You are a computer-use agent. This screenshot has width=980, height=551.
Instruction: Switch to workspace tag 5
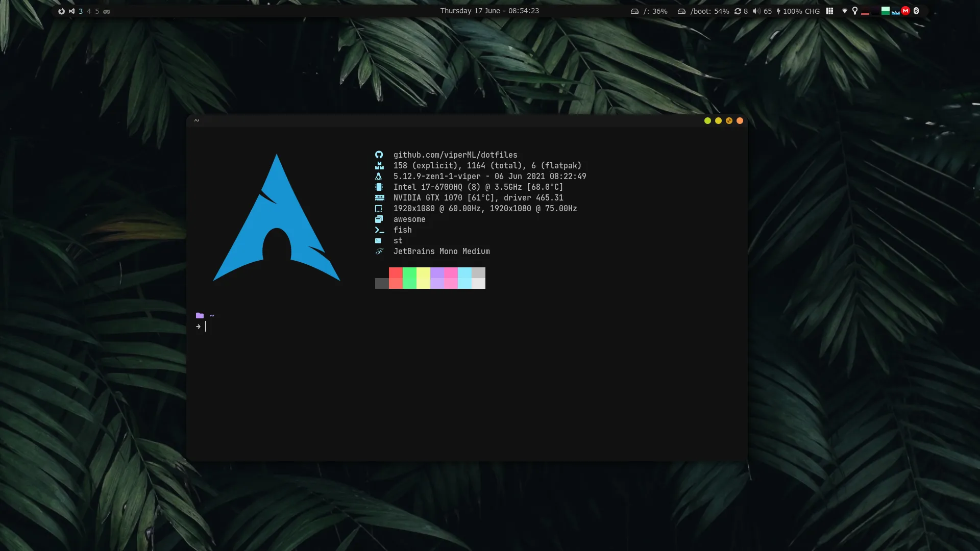(x=97, y=11)
